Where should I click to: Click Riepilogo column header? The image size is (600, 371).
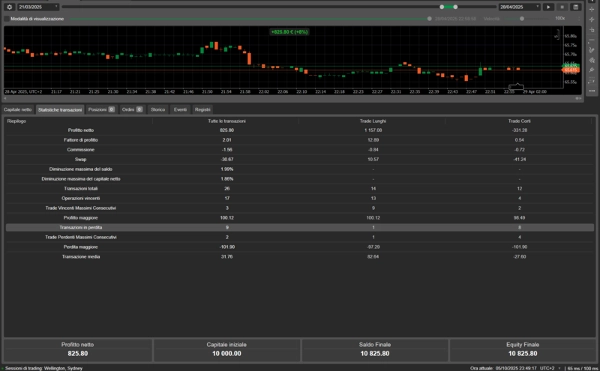(x=16, y=121)
